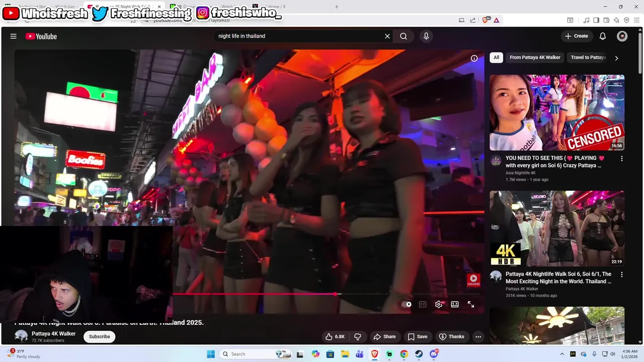This screenshot has height=362, width=644.
Task: Open the Asia Nightlife 4K channel link
Action: (520, 173)
